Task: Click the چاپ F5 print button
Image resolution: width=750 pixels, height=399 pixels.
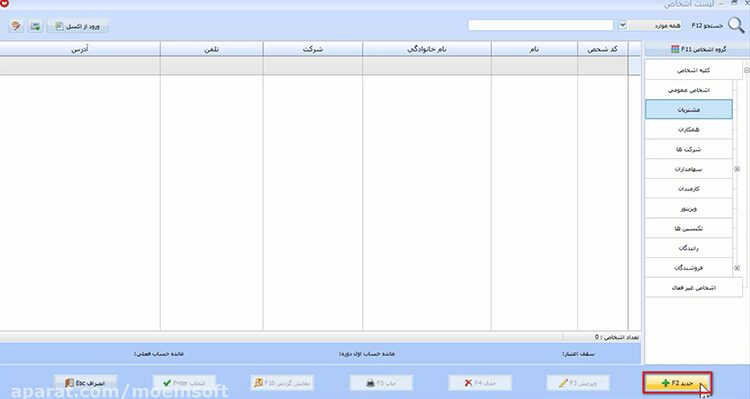Action: point(381,383)
